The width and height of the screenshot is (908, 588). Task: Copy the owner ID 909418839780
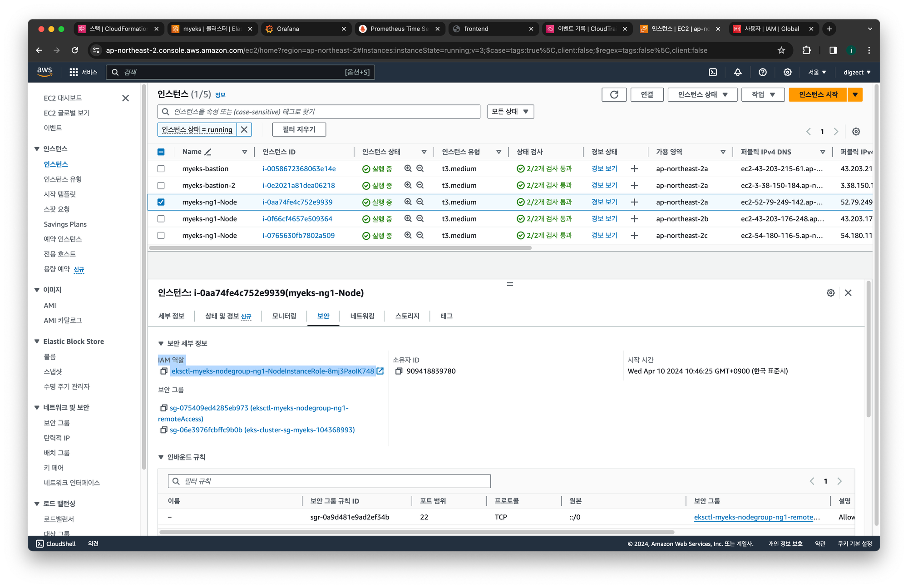point(399,371)
